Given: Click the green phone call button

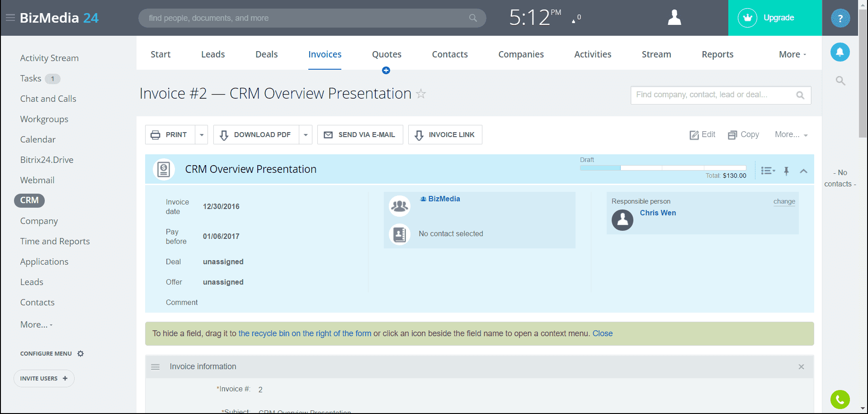Looking at the screenshot, I should point(840,399).
